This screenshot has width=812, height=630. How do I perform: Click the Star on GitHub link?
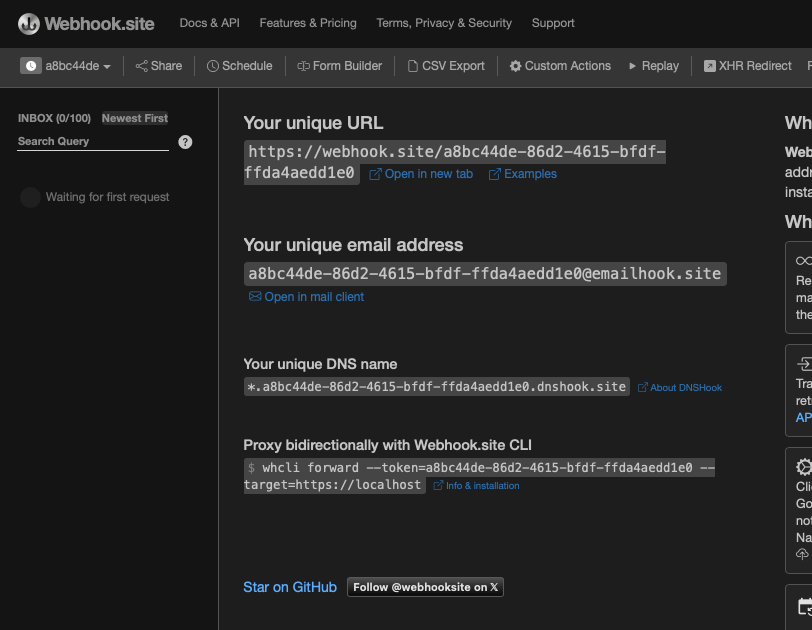tap(290, 588)
